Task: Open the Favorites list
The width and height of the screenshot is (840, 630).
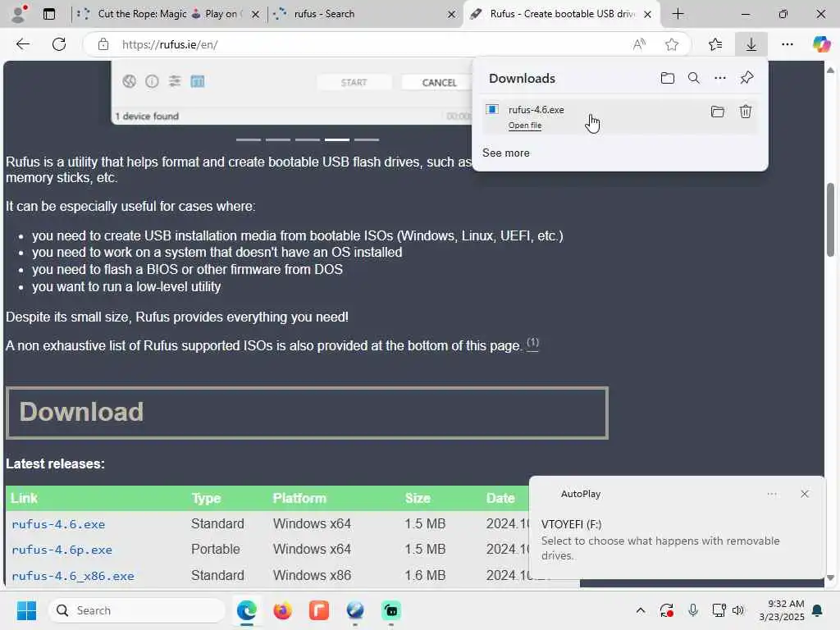Action: (715, 44)
